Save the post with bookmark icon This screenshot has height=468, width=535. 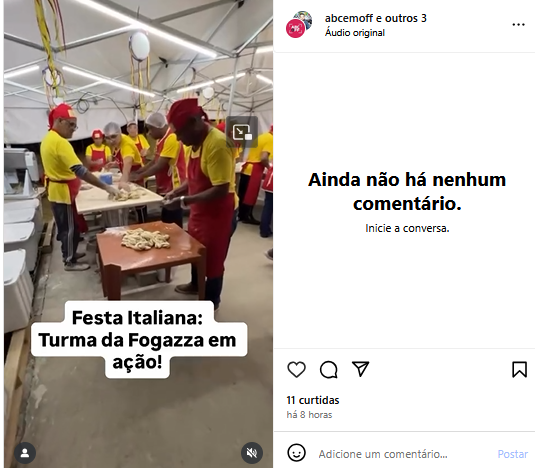tap(519, 369)
